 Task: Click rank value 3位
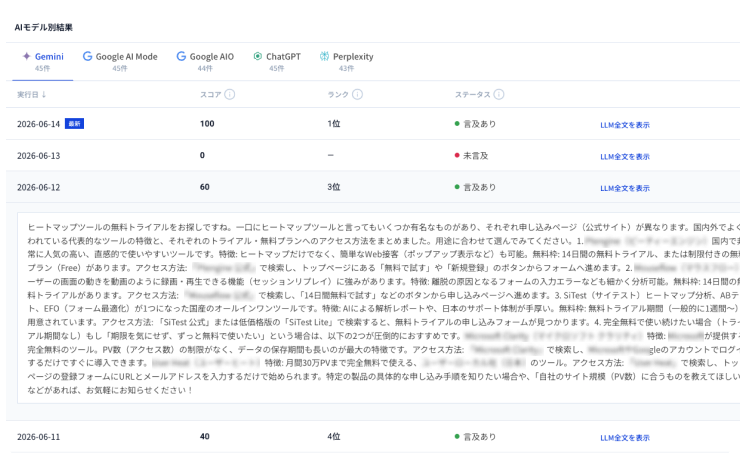coord(334,187)
